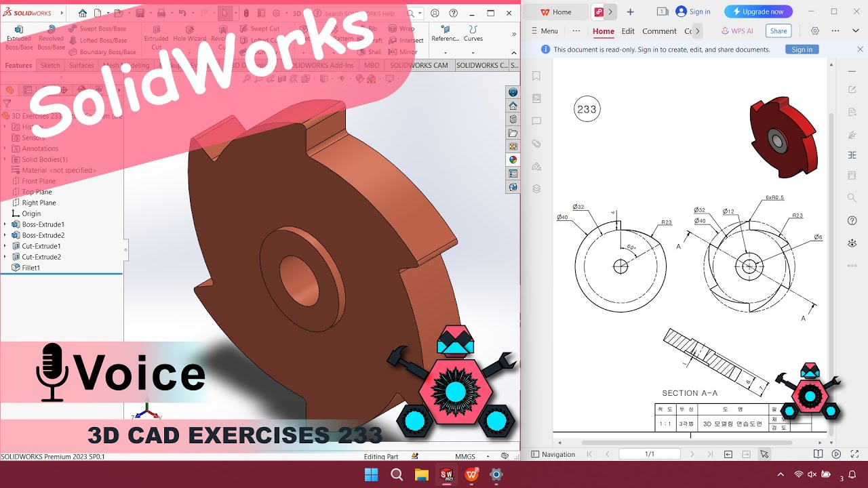This screenshot has width=868, height=488.
Task: Open the Curves tool
Action: [x=473, y=33]
